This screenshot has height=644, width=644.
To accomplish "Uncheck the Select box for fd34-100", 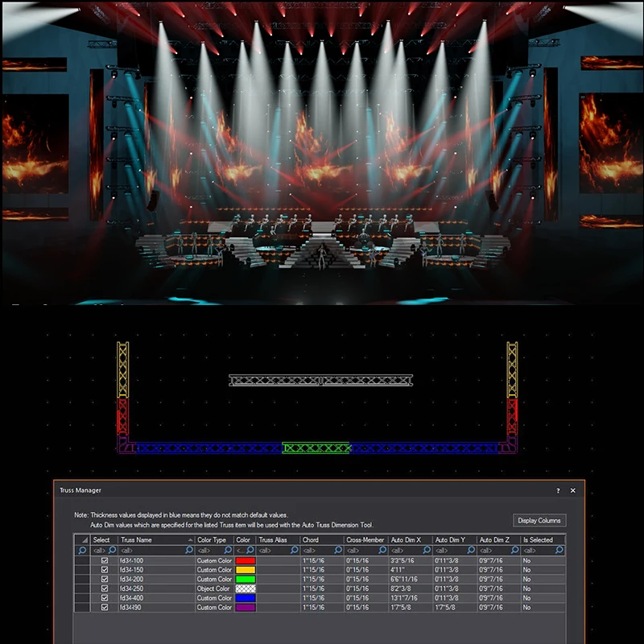I will [105, 560].
